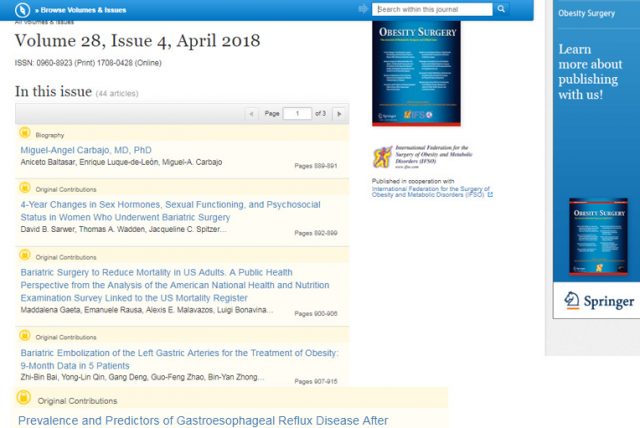
Task: Click the blue arrow icon beside the search box
Action: (364, 9)
